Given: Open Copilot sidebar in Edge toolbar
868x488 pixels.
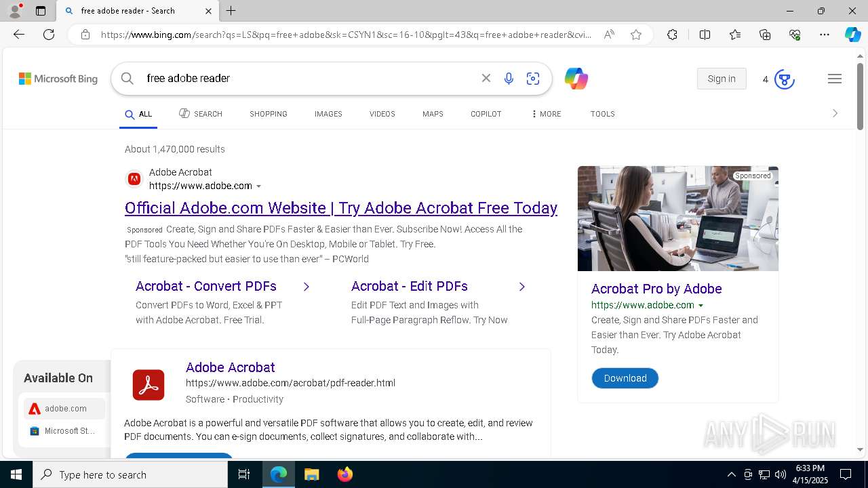Looking at the screenshot, I should tap(852, 35).
